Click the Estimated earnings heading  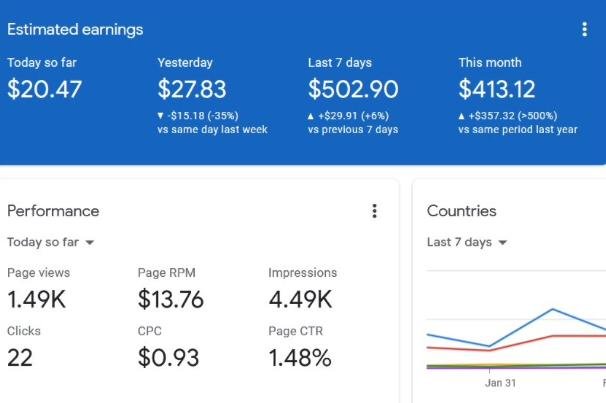coord(75,30)
